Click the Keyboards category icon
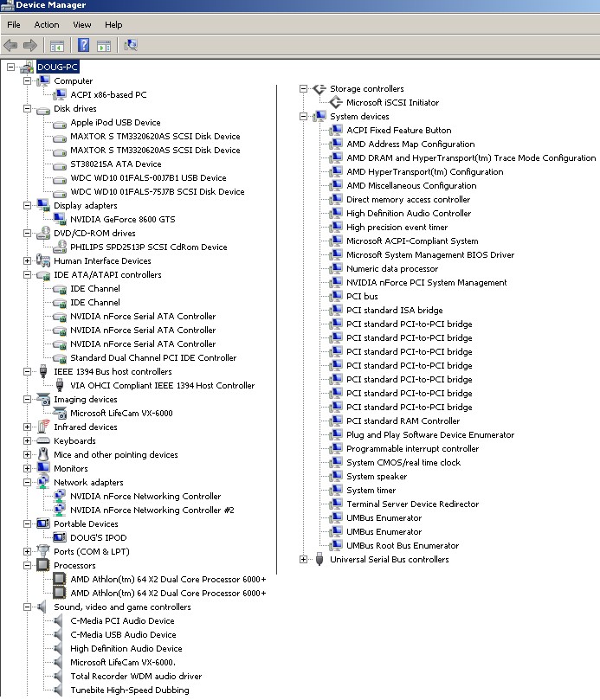 [x=43, y=440]
